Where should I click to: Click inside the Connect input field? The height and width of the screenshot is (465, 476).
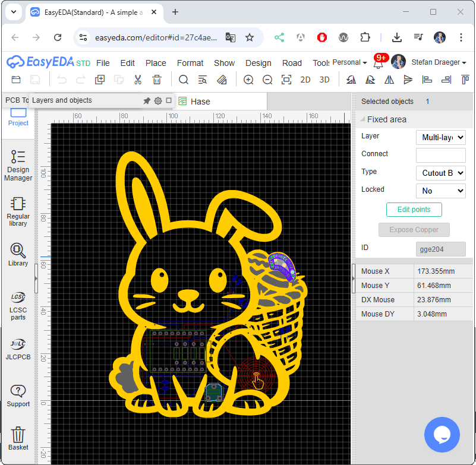click(440, 155)
